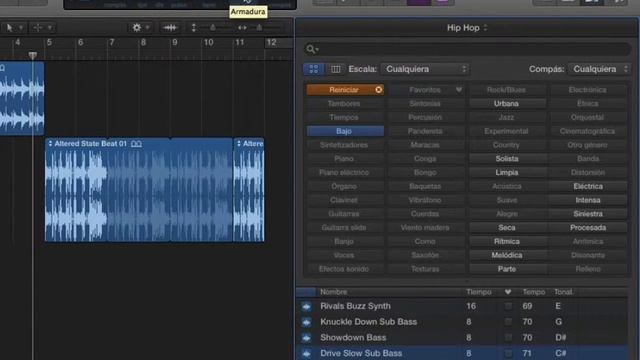Open the Hip Hop loop pack dropdown

click(x=467, y=28)
